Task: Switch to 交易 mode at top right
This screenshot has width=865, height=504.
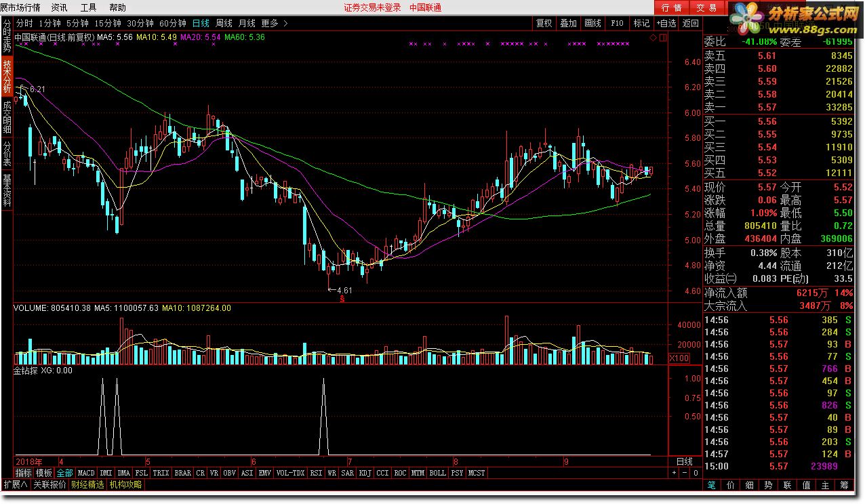Action: point(706,7)
